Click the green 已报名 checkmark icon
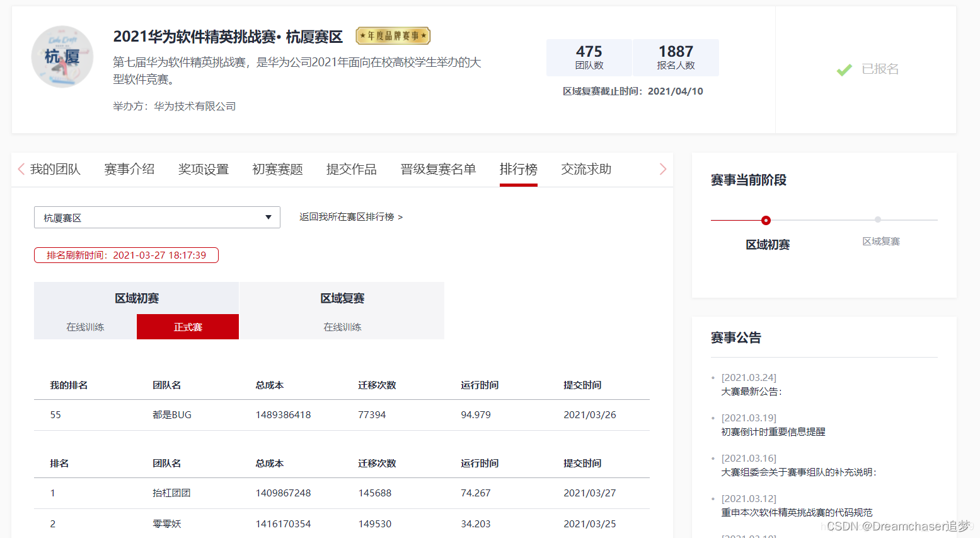980x538 pixels. tap(845, 69)
